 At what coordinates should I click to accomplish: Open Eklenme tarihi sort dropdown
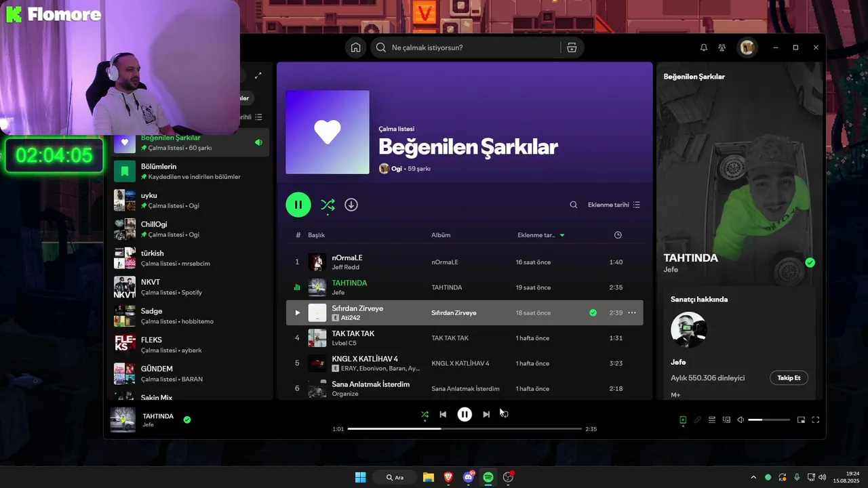click(x=614, y=205)
